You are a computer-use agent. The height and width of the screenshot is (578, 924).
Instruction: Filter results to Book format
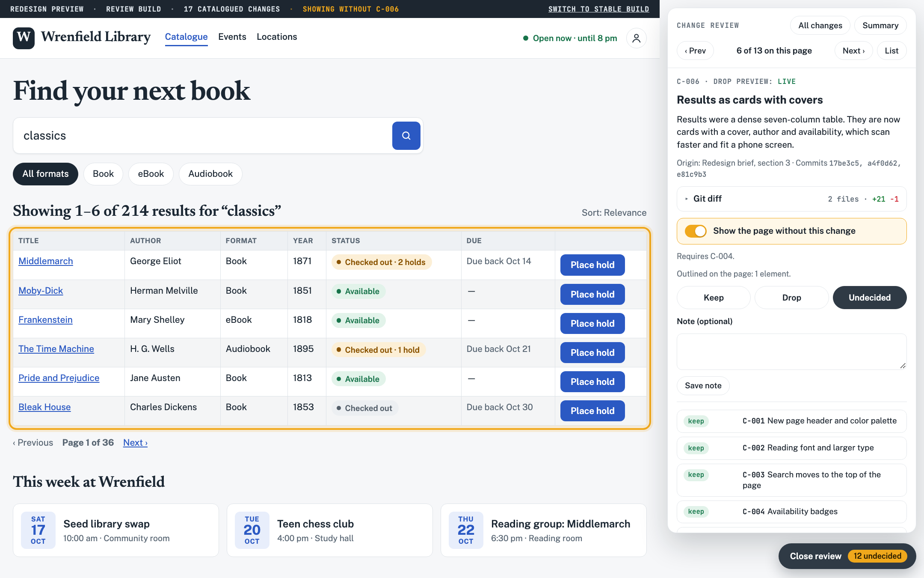click(x=103, y=174)
